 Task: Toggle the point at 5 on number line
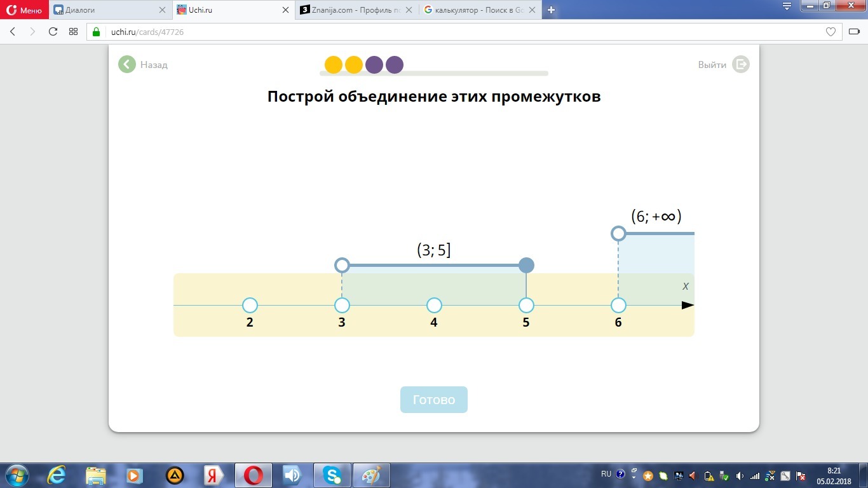tap(526, 306)
